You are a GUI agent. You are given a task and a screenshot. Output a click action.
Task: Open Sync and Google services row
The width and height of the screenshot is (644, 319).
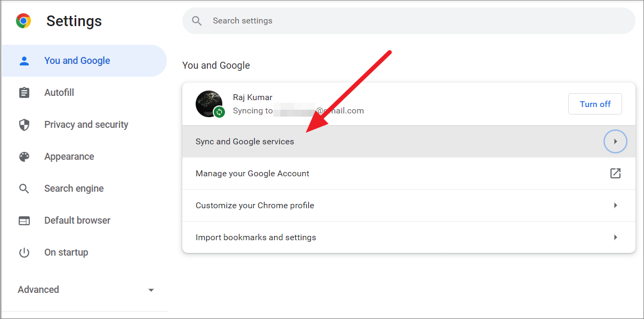coord(409,142)
